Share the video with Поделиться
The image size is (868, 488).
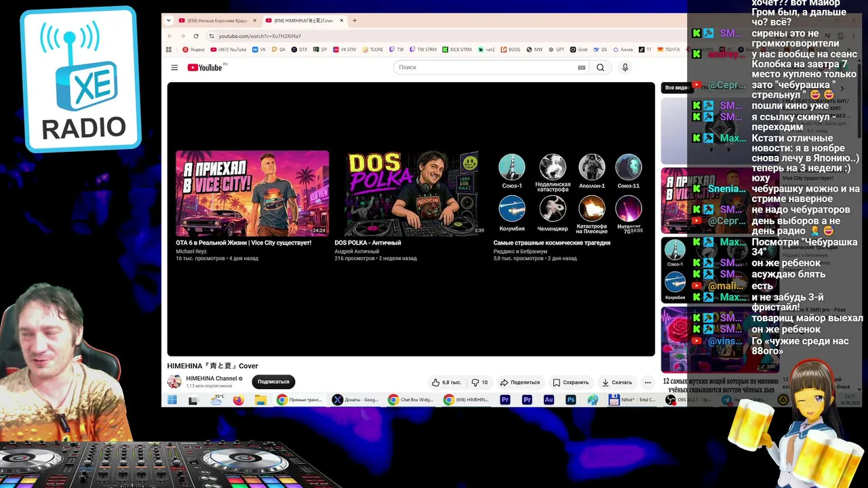click(x=520, y=382)
